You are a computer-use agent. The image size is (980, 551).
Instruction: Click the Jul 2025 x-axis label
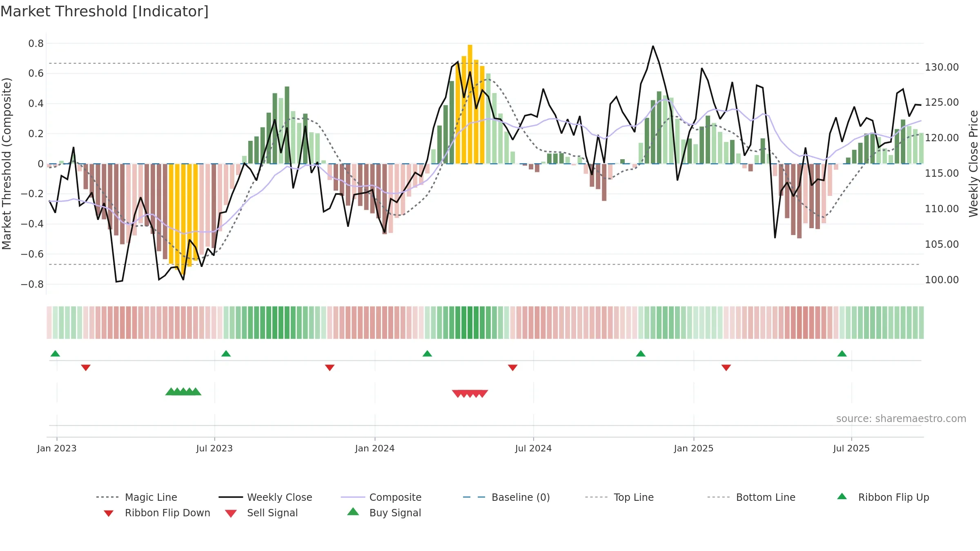pos(851,448)
